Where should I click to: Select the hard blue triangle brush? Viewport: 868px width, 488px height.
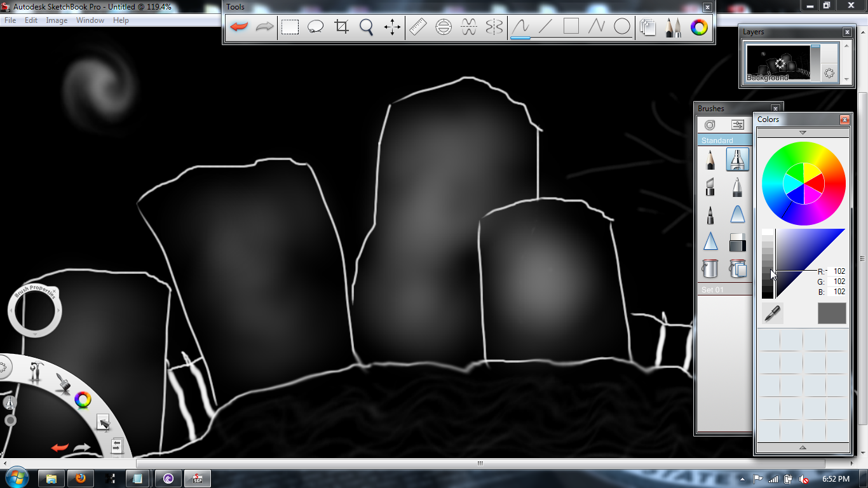(710, 241)
